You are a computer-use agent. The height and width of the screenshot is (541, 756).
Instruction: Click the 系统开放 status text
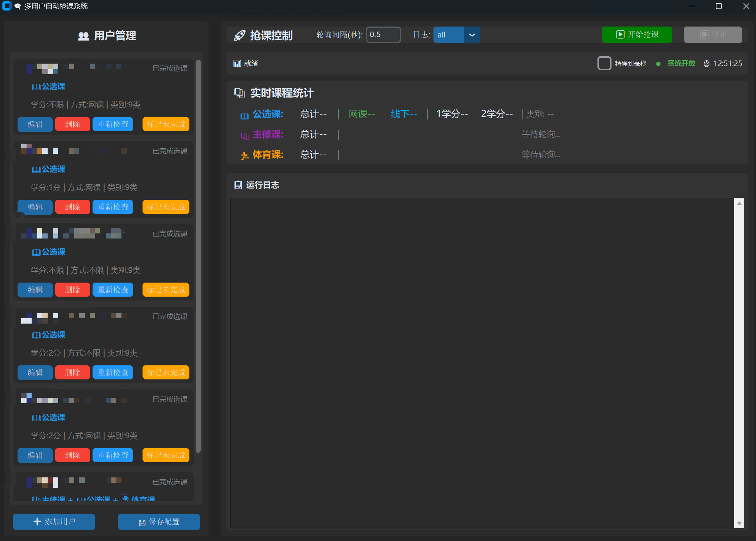click(681, 64)
